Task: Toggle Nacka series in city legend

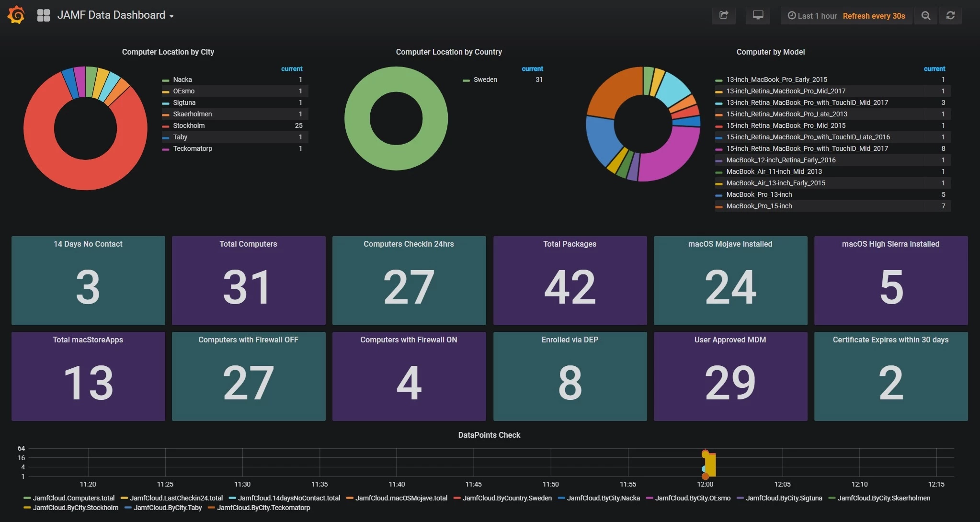Action: click(x=182, y=79)
